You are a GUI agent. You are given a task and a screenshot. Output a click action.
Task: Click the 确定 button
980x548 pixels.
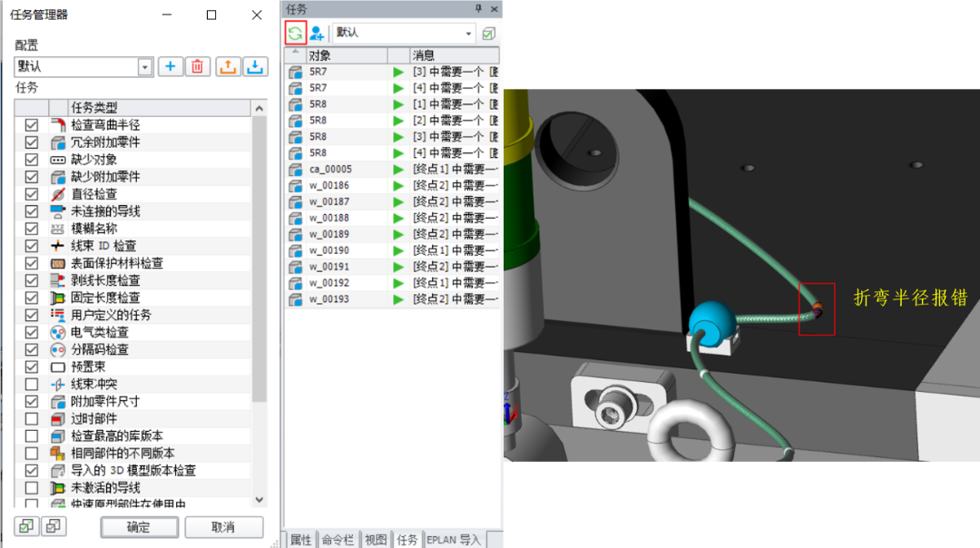(140, 527)
